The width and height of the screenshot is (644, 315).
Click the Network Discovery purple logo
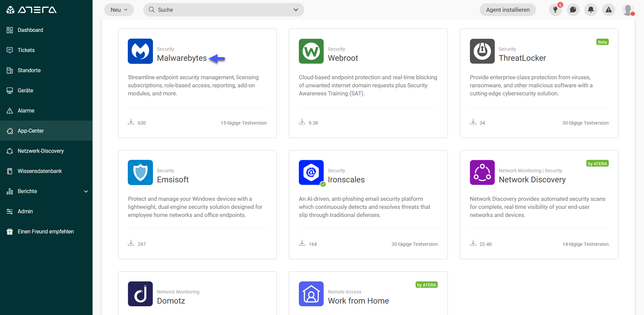point(482,173)
